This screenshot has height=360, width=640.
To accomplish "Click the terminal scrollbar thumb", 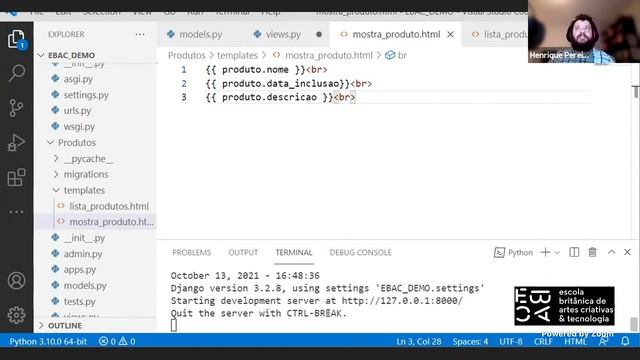I will click(633, 324).
